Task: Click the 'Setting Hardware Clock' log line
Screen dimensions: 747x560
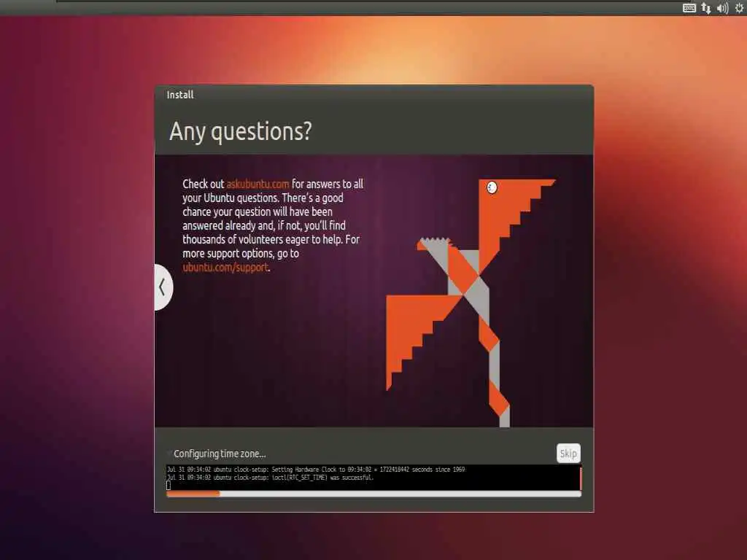Action: 316,469
